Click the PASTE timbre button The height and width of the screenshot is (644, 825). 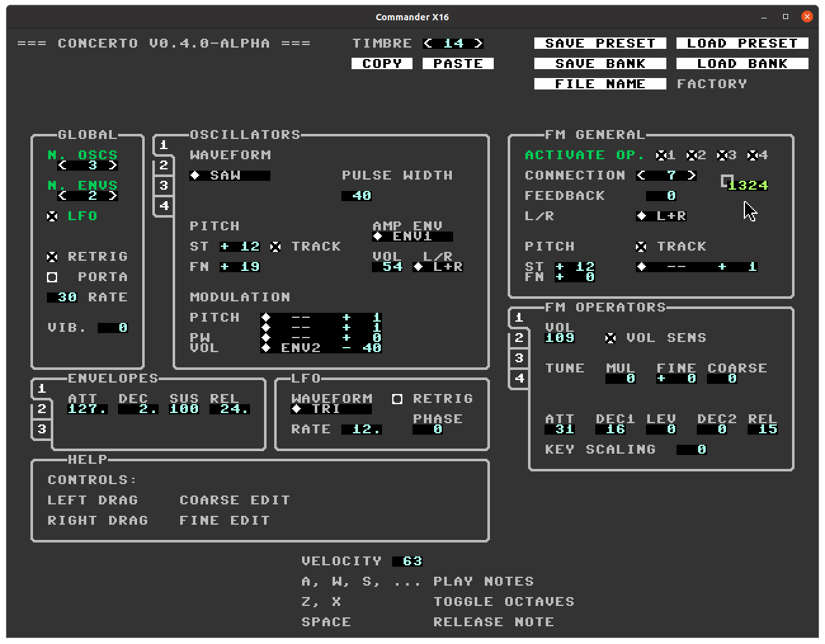[x=458, y=63]
